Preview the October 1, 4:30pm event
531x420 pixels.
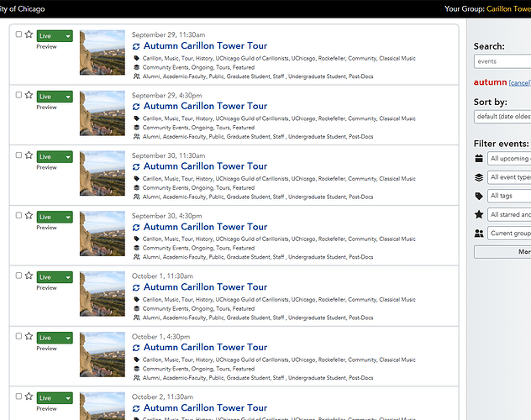pos(47,349)
